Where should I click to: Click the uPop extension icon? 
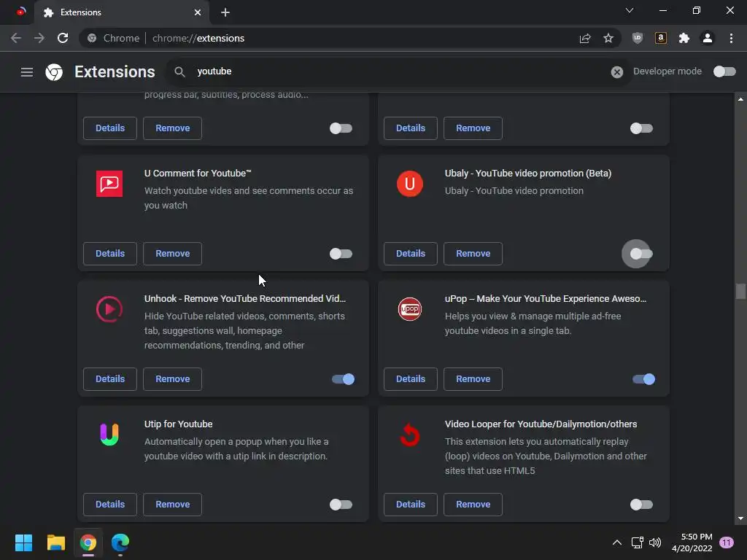point(410,309)
